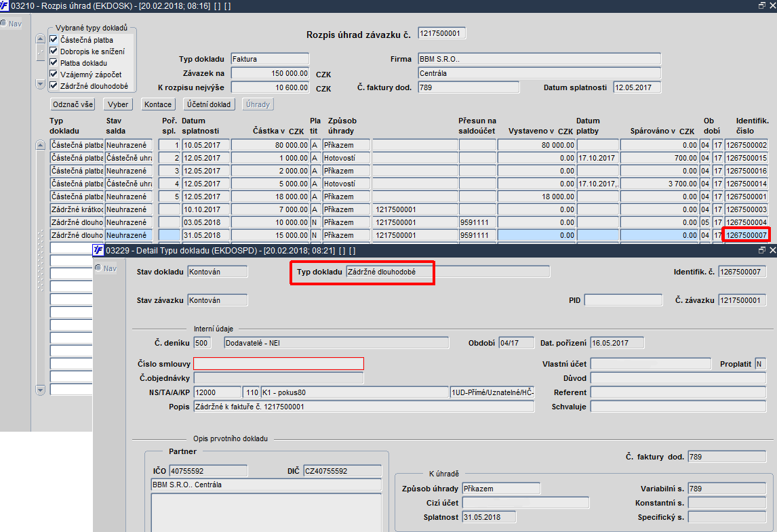Screen dimensions: 777x532
Task: Click the app icon in the Detail Typu dokladu title bar
Action: 98,250
